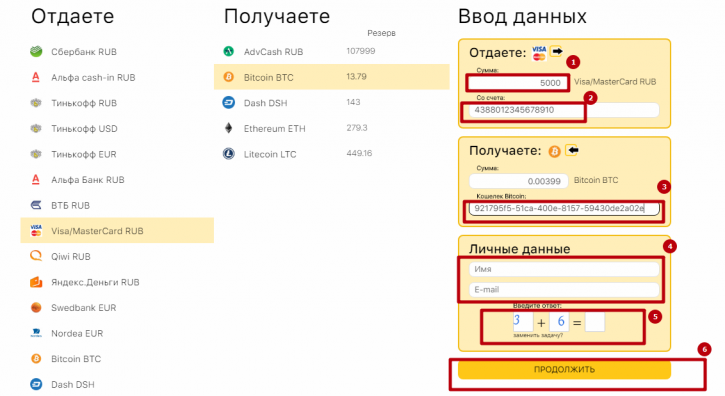Image resolution: width=725 pixels, height=396 pixels.
Task: Click the 107999 reserve value for AdvCash
Action: pos(361,51)
